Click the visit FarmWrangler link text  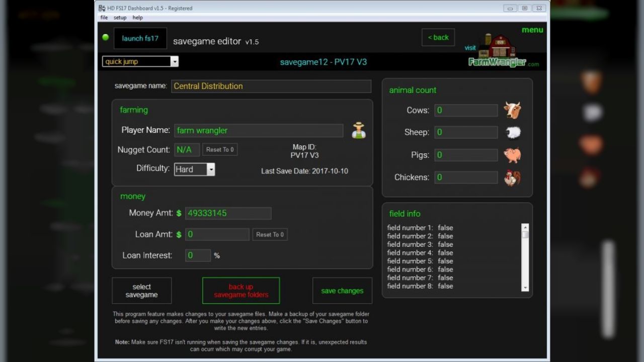coord(470,48)
